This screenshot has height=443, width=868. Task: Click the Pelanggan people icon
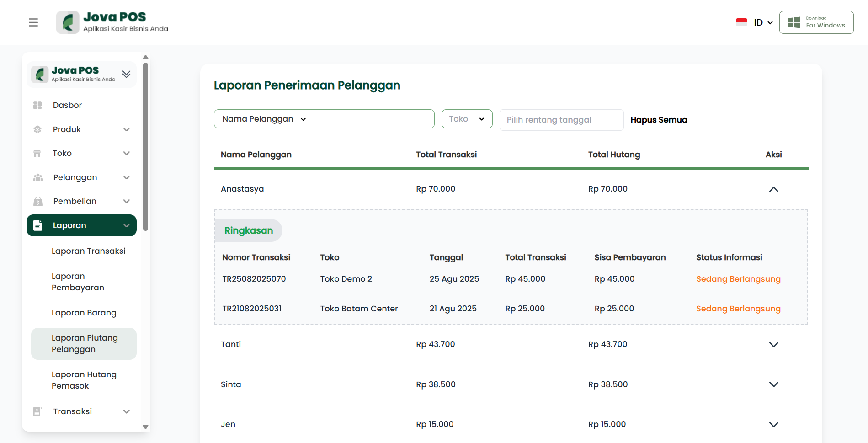(38, 177)
